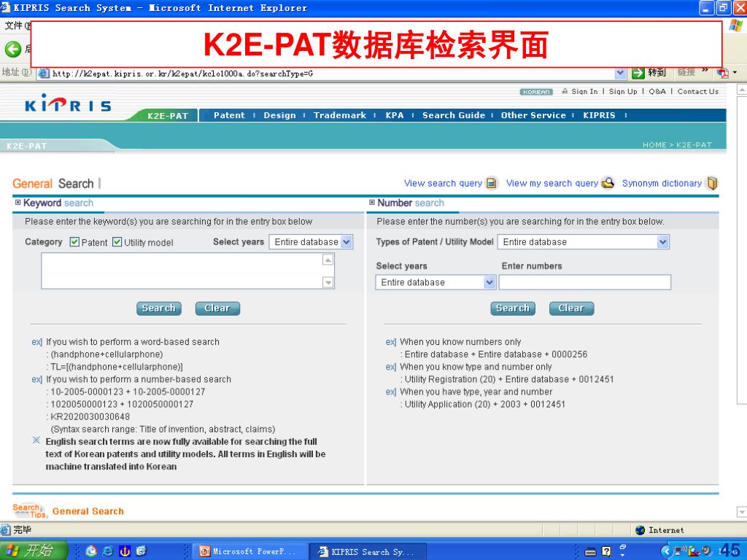Click the PDF toolbar icon in IE
Image resolution: width=747 pixels, height=560 pixels.
pos(723,73)
